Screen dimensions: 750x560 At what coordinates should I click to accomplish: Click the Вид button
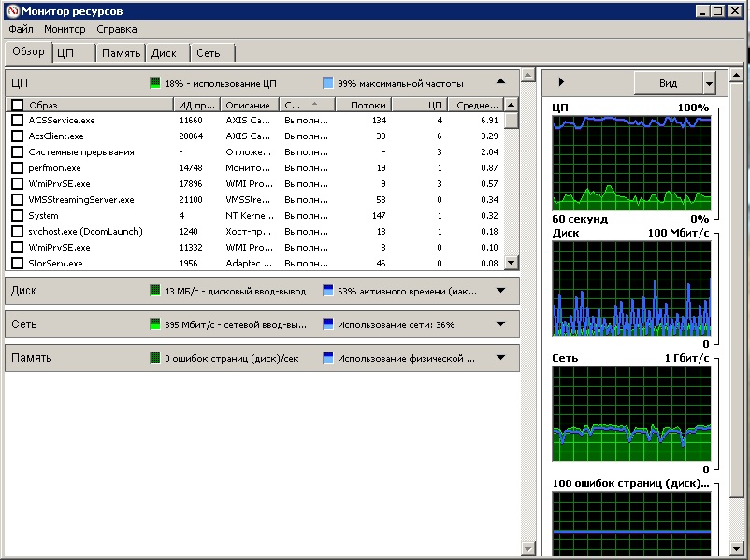click(x=668, y=83)
